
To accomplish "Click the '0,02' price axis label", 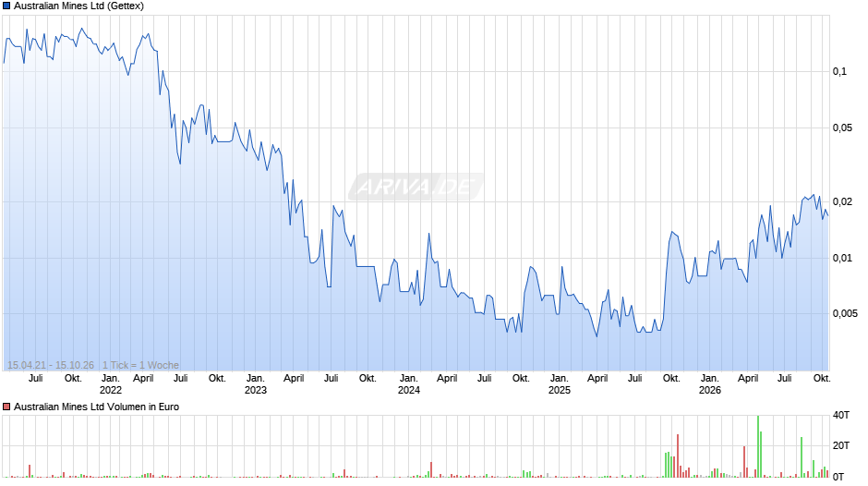I will [x=842, y=201].
